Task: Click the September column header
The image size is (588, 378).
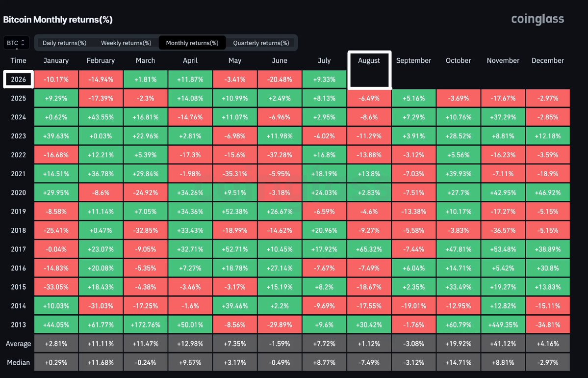Action: pos(413,60)
